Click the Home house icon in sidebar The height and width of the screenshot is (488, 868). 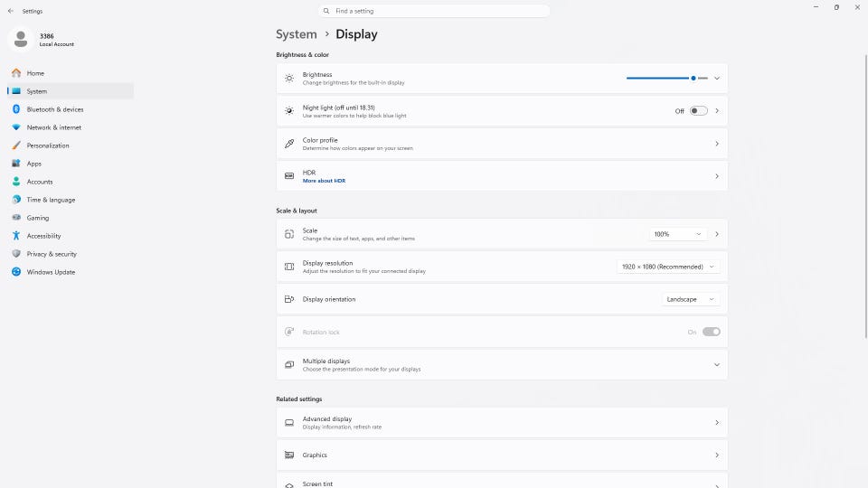coord(16,73)
